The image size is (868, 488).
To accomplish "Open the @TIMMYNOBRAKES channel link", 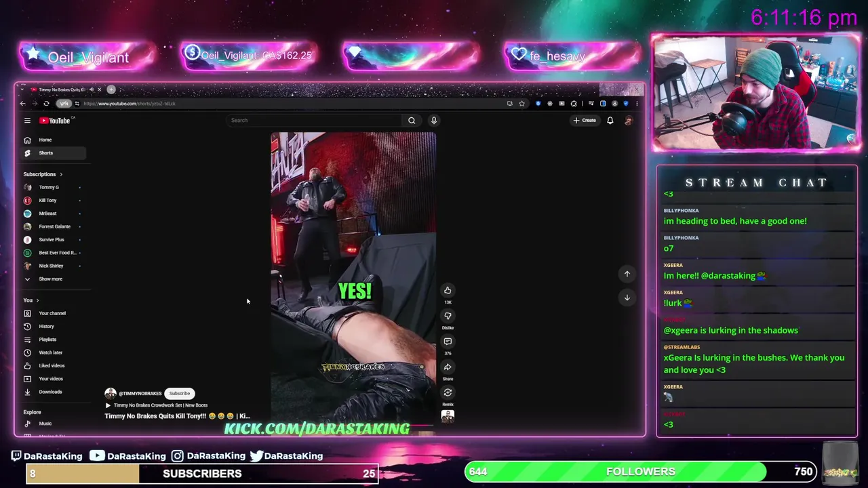I will tap(140, 394).
